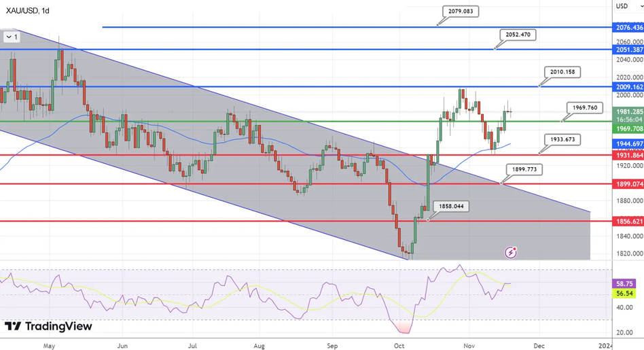The width and height of the screenshot is (644, 350).
Task: Click the blue 2076.436 price axis tag
Action: coord(627,28)
